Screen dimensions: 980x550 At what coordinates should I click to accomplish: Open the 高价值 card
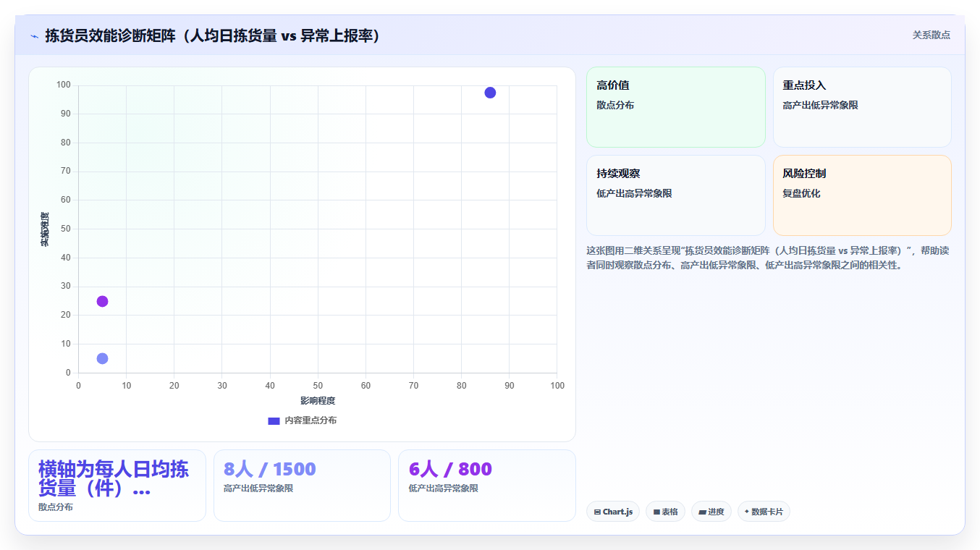tap(675, 107)
